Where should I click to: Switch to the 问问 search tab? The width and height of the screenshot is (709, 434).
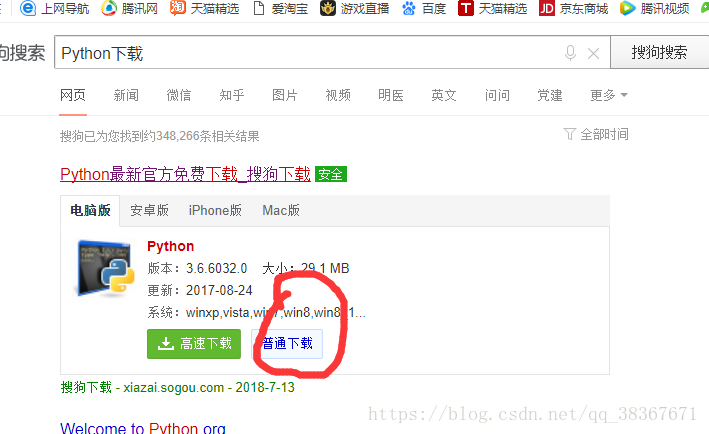[497, 95]
